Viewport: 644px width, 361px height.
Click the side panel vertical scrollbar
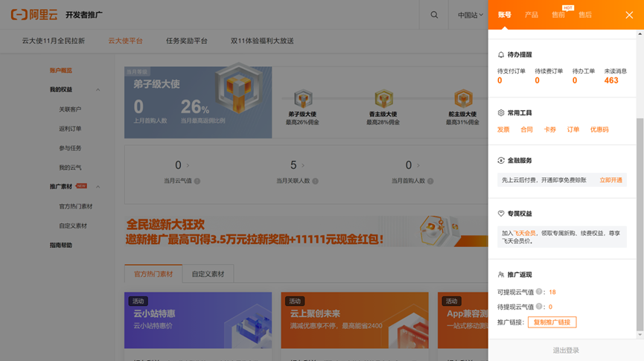640,224
